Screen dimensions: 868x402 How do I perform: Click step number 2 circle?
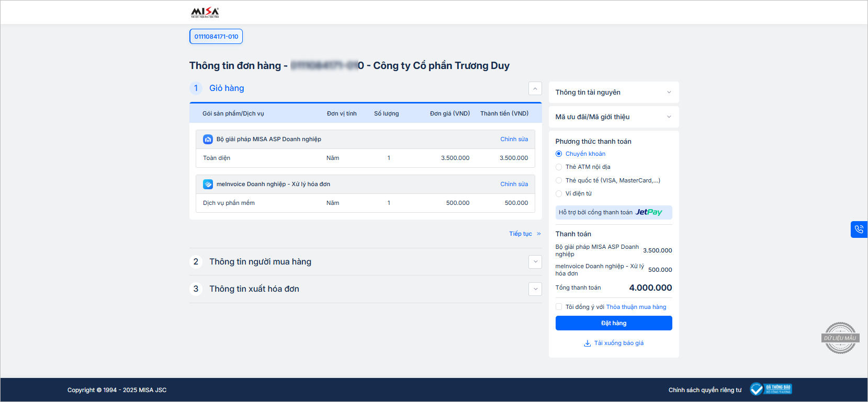click(x=196, y=261)
